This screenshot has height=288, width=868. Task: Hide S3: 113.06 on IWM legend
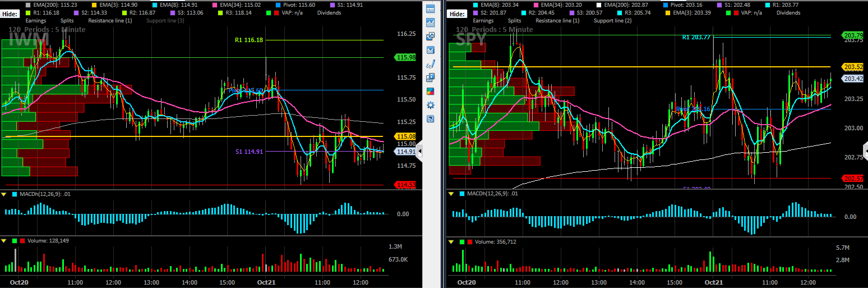(186, 12)
